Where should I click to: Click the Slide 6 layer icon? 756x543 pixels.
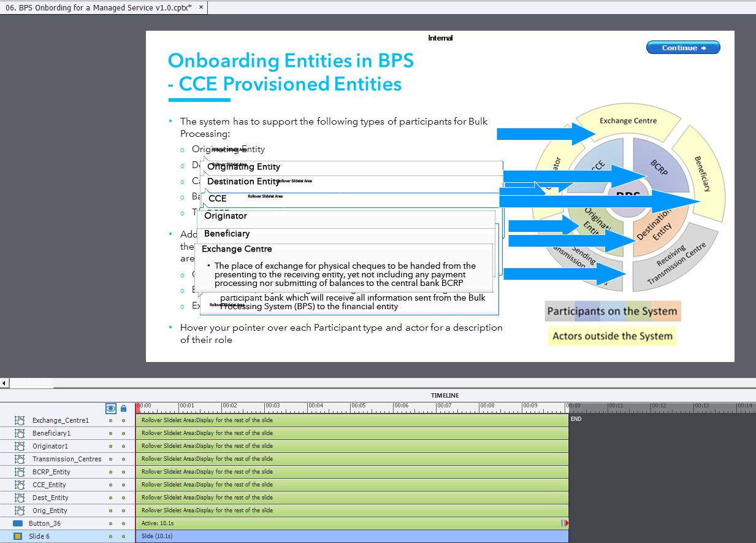click(18, 536)
